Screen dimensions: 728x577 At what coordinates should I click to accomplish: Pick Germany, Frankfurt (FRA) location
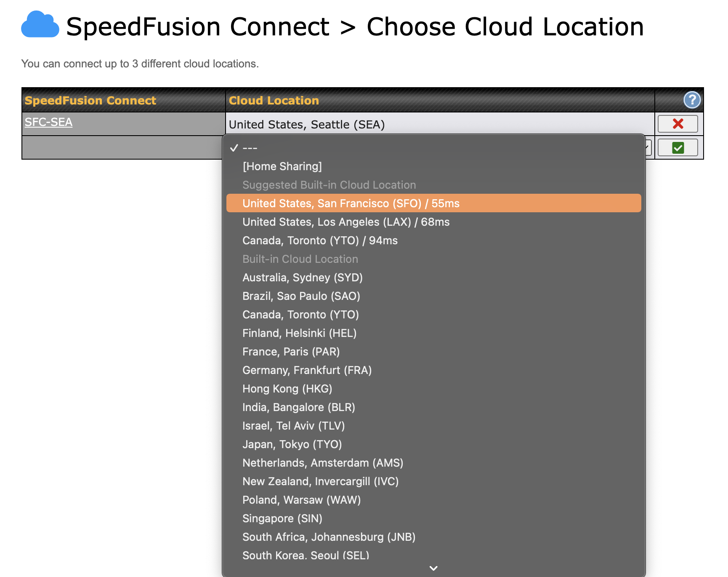coord(307,370)
